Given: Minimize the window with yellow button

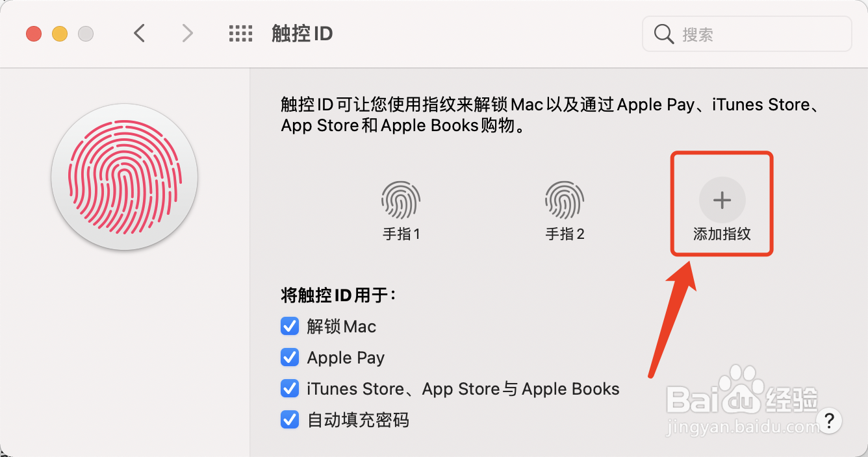Looking at the screenshot, I should click(x=60, y=34).
